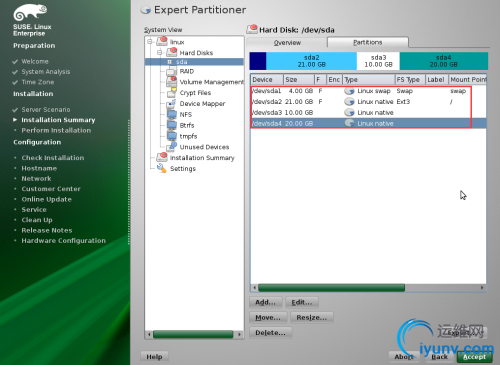
Task: Click the Back button
Action: click(440, 357)
